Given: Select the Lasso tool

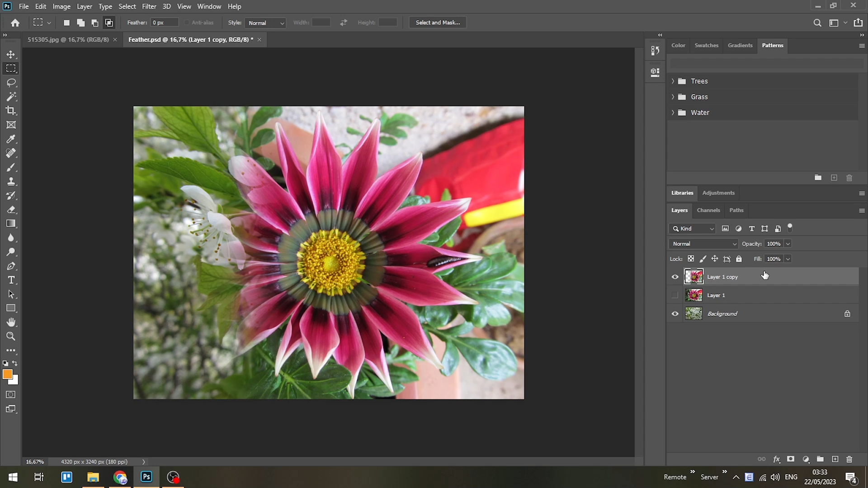Looking at the screenshot, I should point(11,82).
